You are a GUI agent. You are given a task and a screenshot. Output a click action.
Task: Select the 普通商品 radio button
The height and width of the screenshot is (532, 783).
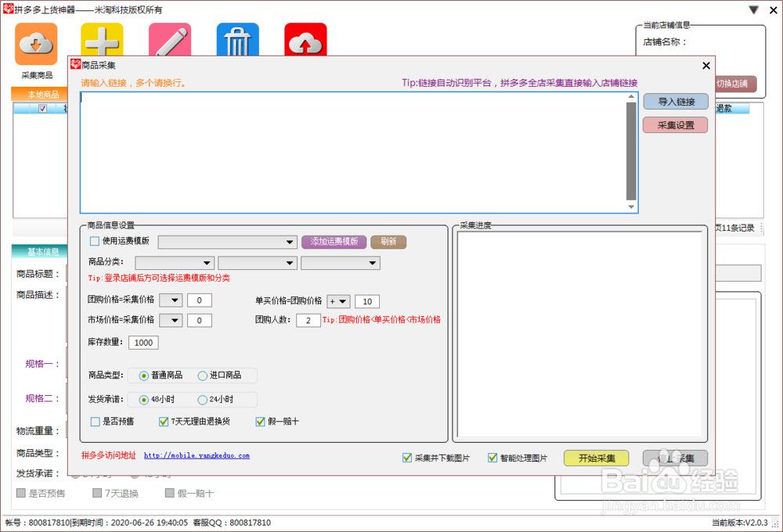pyautogui.click(x=144, y=376)
